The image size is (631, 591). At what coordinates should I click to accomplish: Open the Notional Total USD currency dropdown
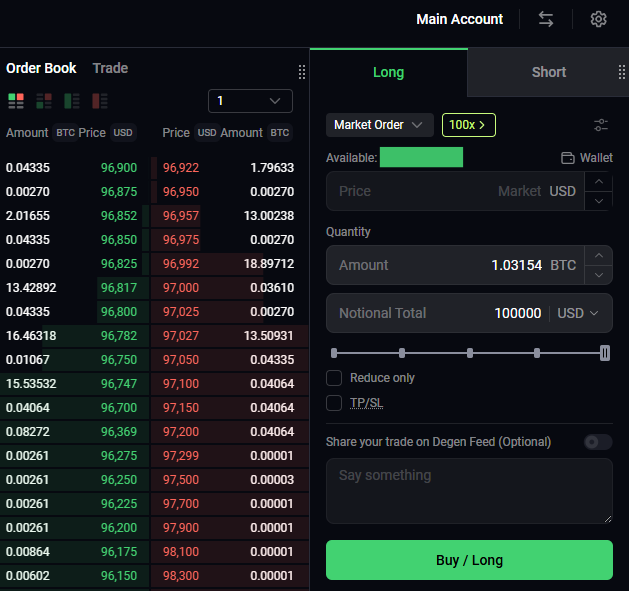[x=578, y=313]
